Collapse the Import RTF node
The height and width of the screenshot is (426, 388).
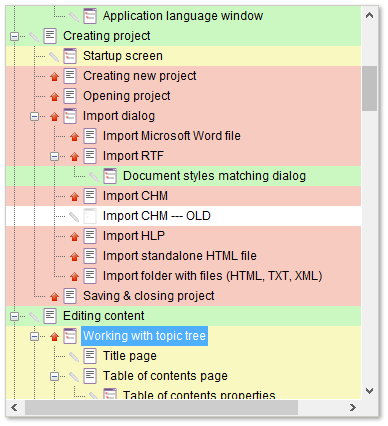point(54,156)
